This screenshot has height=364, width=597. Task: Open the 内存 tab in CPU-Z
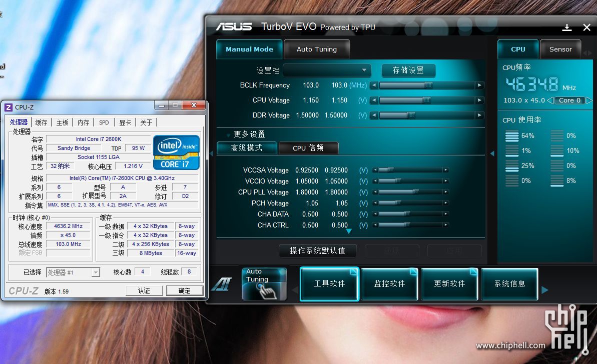point(83,122)
